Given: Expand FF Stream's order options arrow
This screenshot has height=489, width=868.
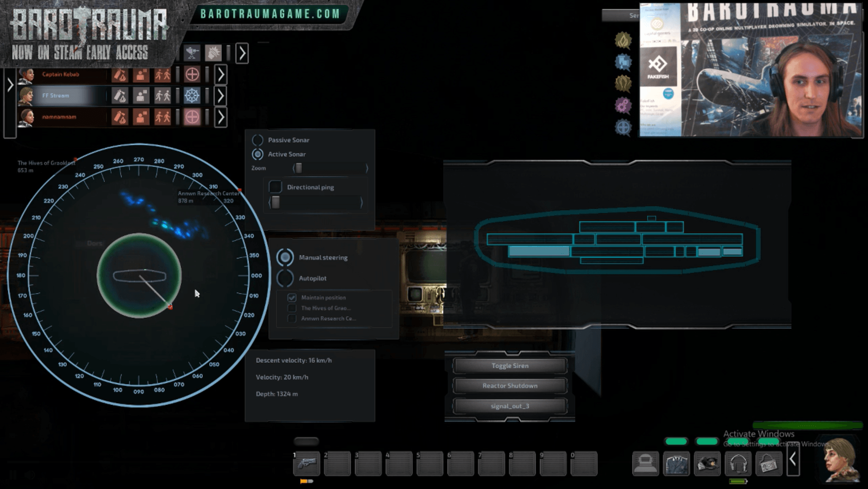Looking at the screenshot, I should (x=221, y=96).
